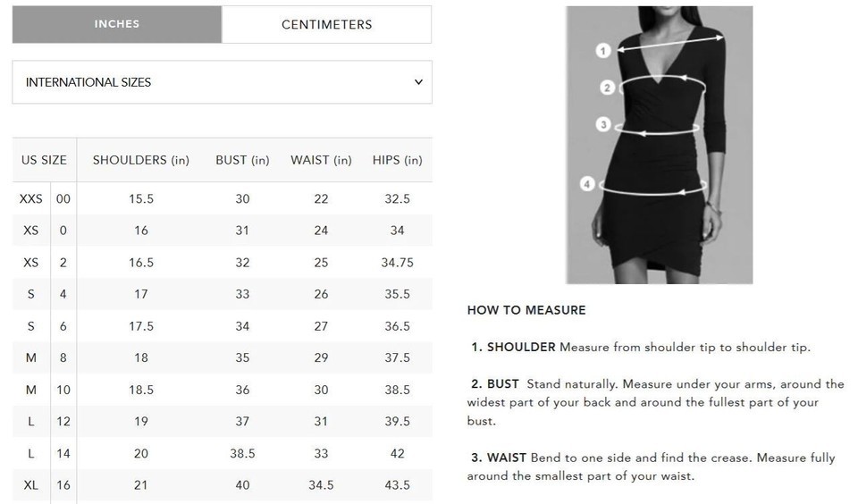This screenshot has width=858, height=504.
Task: Click the US SIZE column header
Action: 44,160
